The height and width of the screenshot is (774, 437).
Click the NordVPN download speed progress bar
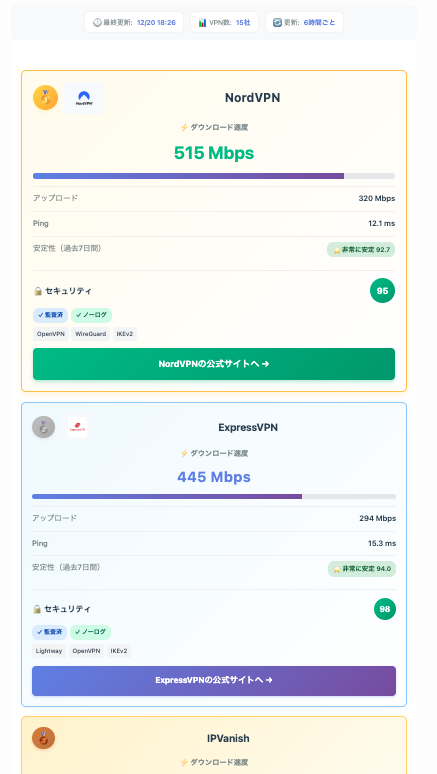click(214, 176)
